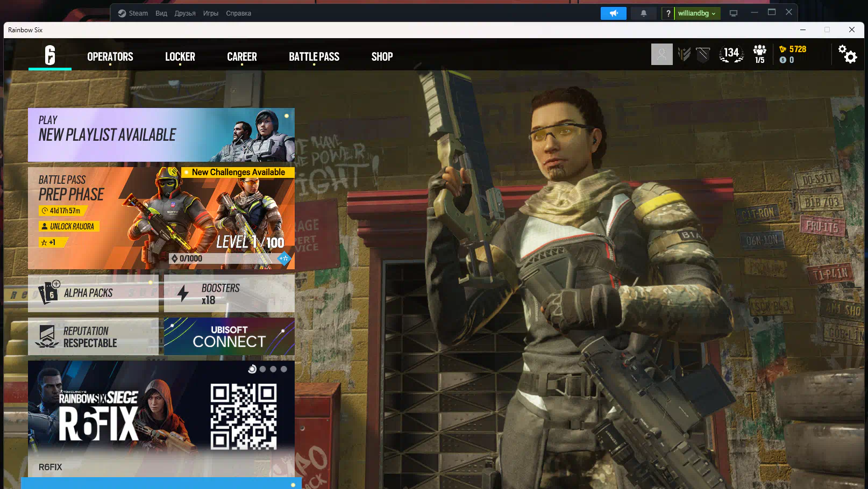This screenshot has height=489, width=868.
Task: Select the fourth news carousel dot
Action: [x=284, y=369]
